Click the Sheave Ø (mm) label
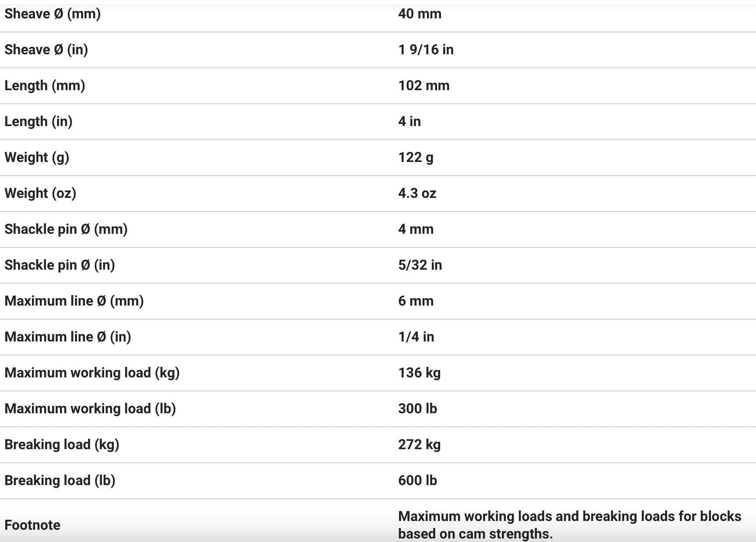756x542 pixels. [52, 14]
